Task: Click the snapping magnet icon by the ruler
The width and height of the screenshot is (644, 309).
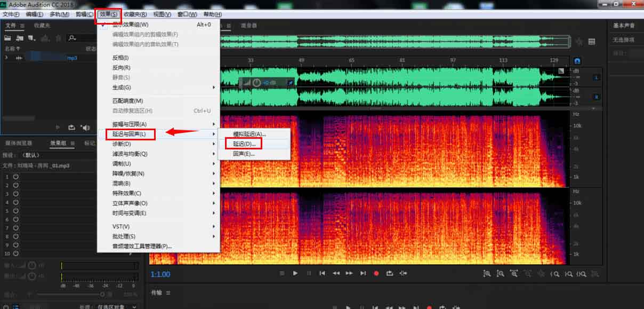Action: [x=577, y=61]
